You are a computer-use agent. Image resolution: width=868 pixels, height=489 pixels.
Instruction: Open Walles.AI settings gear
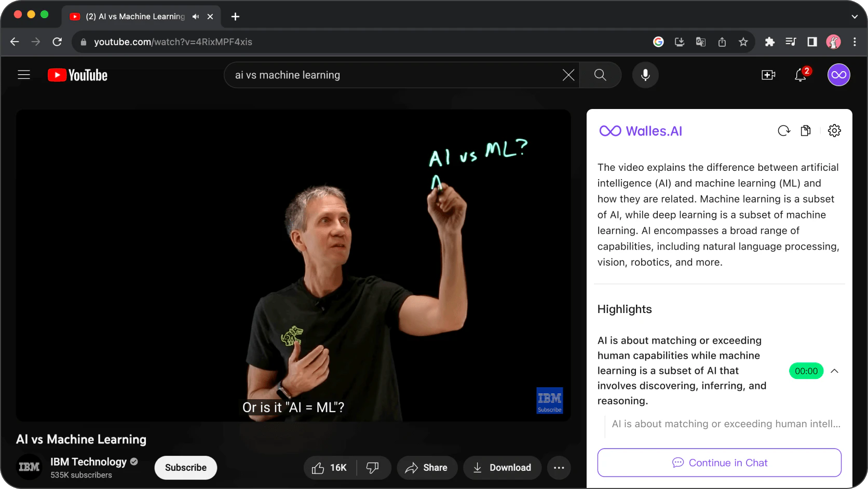coord(834,130)
